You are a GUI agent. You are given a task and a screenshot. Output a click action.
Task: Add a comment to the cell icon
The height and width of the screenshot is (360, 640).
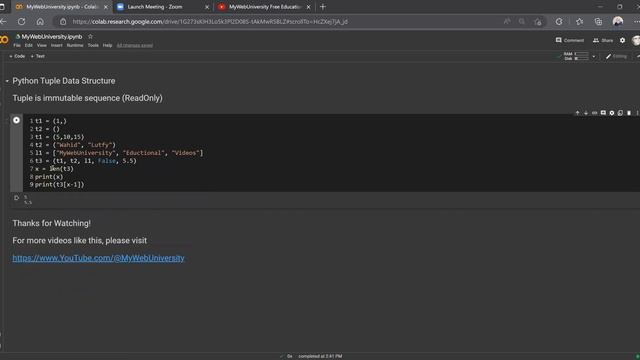(603, 113)
